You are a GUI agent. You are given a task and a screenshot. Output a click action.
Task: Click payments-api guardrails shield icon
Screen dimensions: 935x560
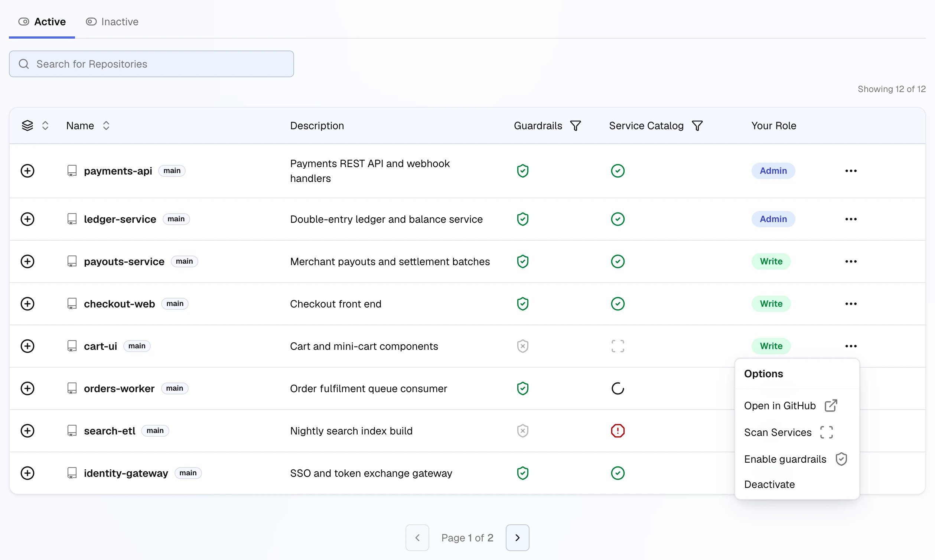(522, 170)
